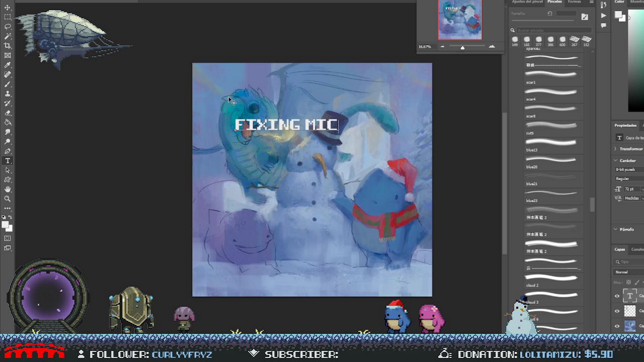Image resolution: width=644 pixels, height=362 pixels.
Task: Select the Smudge tool
Action: (x=7, y=132)
